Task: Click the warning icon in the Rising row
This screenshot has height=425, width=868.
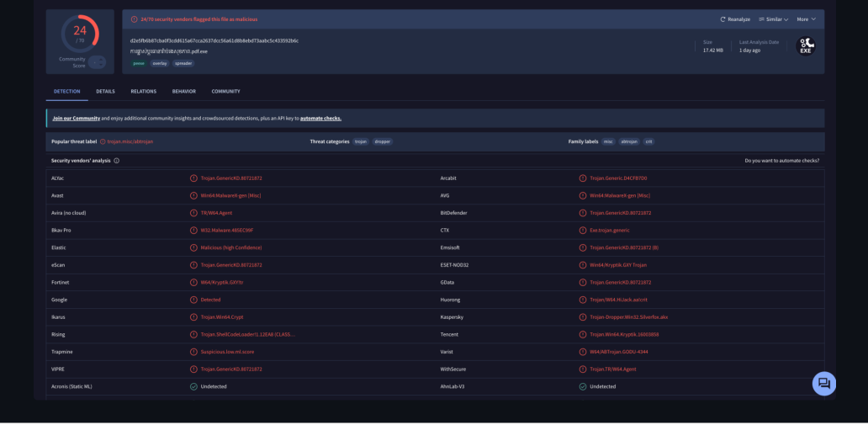Action: [193, 335]
